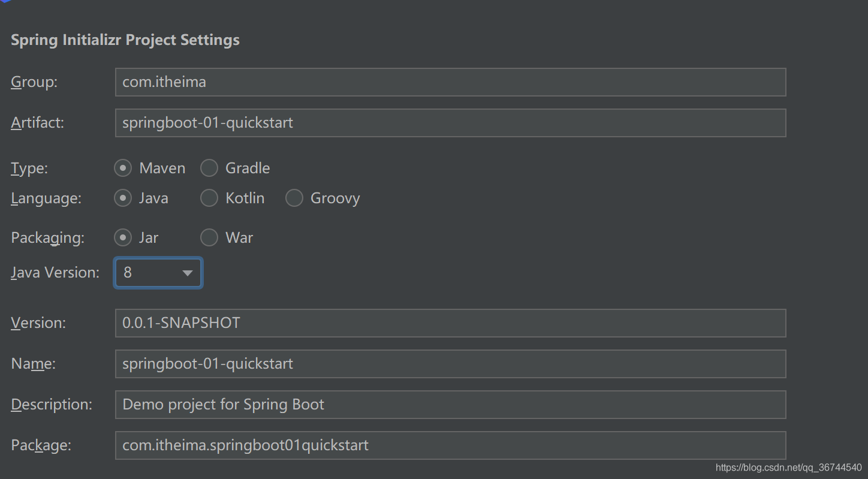Viewport: 868px width, 479px height.
Task: Click the Group input field
Action: (450, 82)
